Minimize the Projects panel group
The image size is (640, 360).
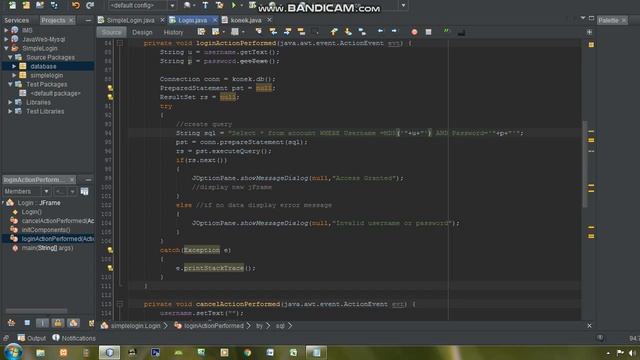(88, 20)
